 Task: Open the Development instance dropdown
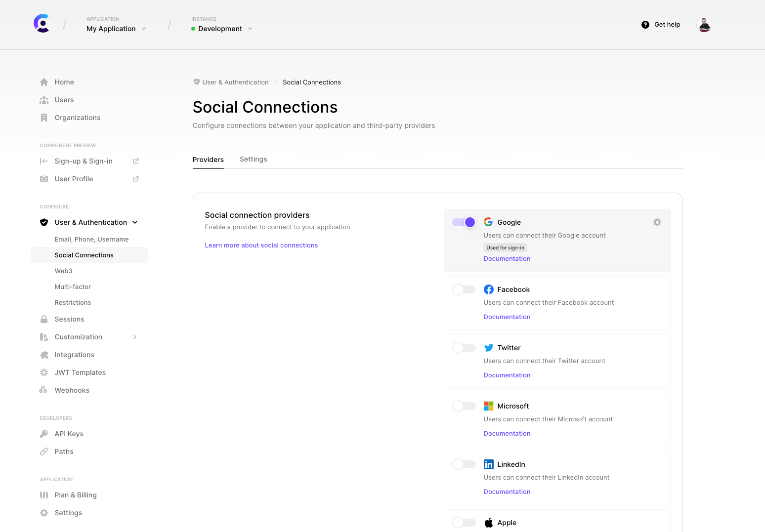click(222, 29)
